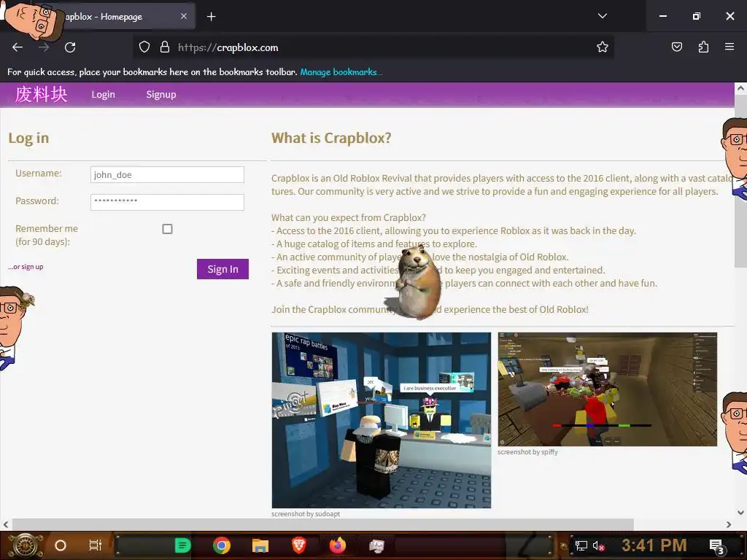The width and height of the screenshot is (747, 560).
Task: Click the muted volume tray icon
Action: point(598,545)
